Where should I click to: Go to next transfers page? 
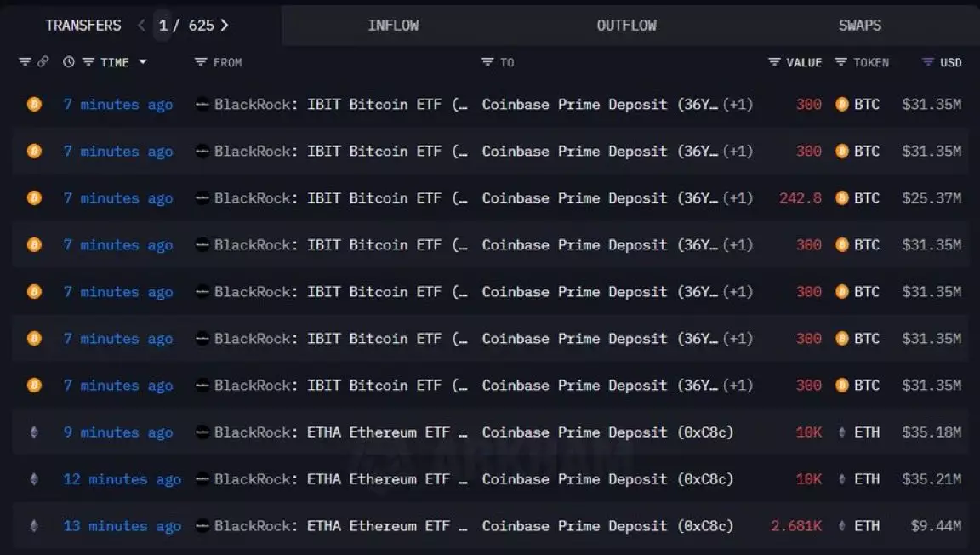point(225,26)
